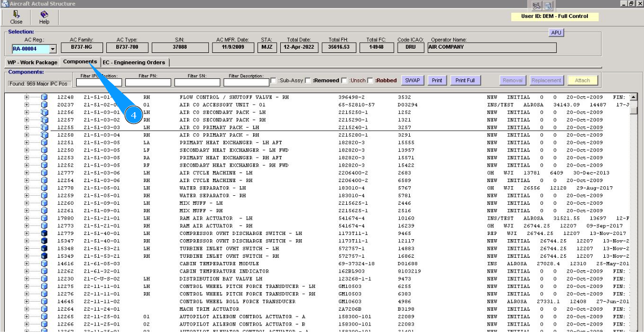Focus the Filter PN input field
The image size is (644, 335).
(147, 83)
